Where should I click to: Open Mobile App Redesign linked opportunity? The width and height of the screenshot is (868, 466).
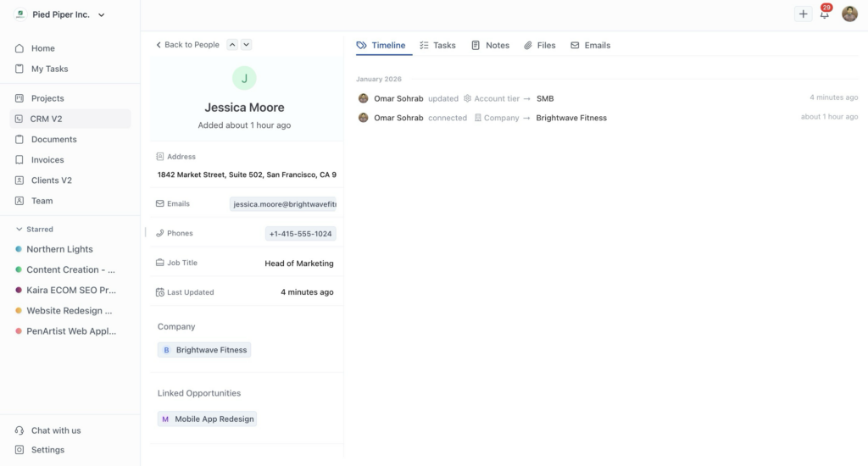207,419
